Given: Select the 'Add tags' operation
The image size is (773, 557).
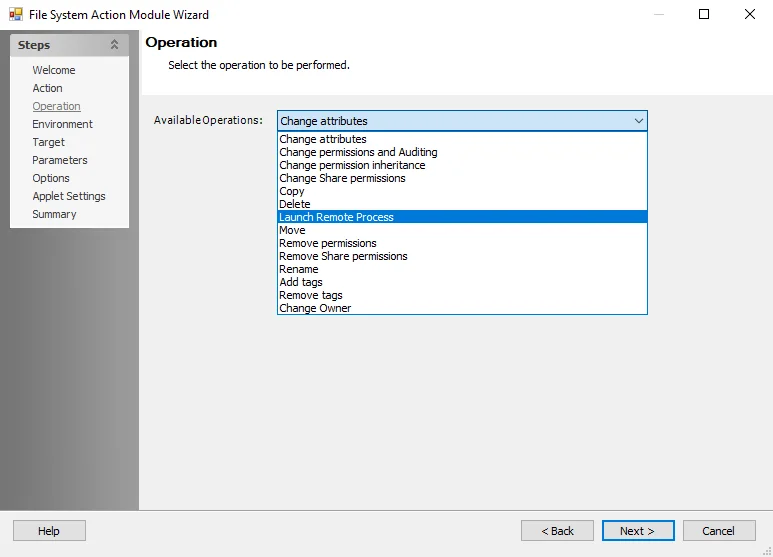Looking at the screenshot, I should click(x=462, y=282).
